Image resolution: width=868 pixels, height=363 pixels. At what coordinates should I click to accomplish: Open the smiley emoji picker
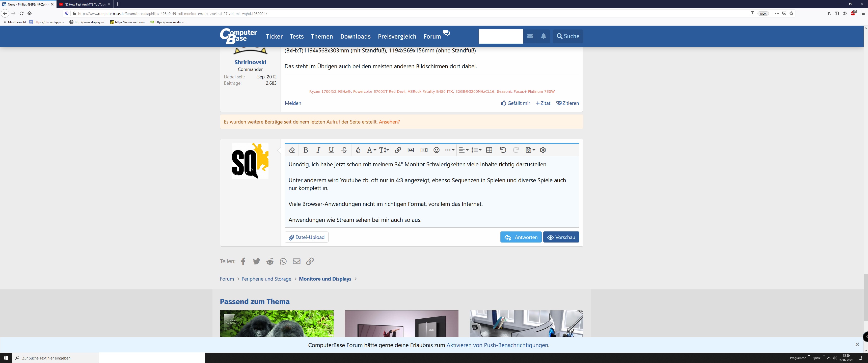[x=436, y=150]
